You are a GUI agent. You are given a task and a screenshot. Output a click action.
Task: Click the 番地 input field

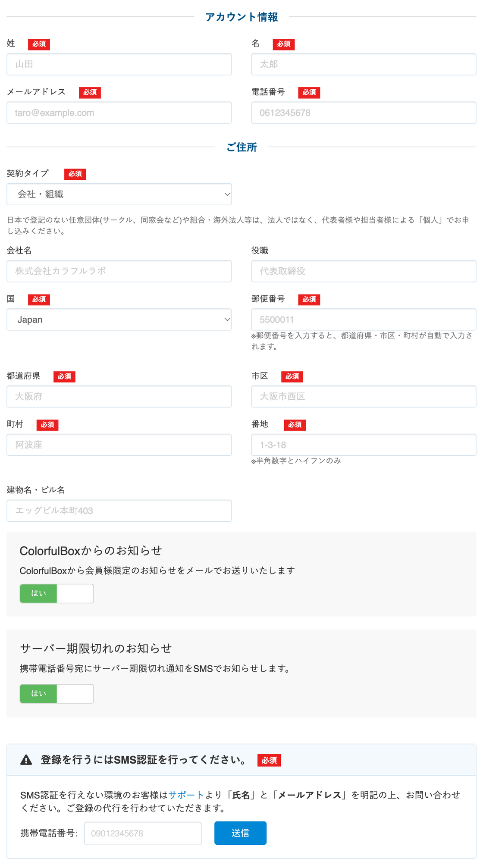pyautogui.click(x=364, y=445)
